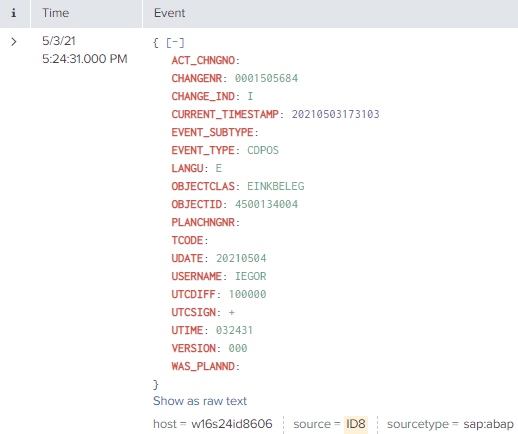Open the Show as raw text link

click(x=200, y=401)
